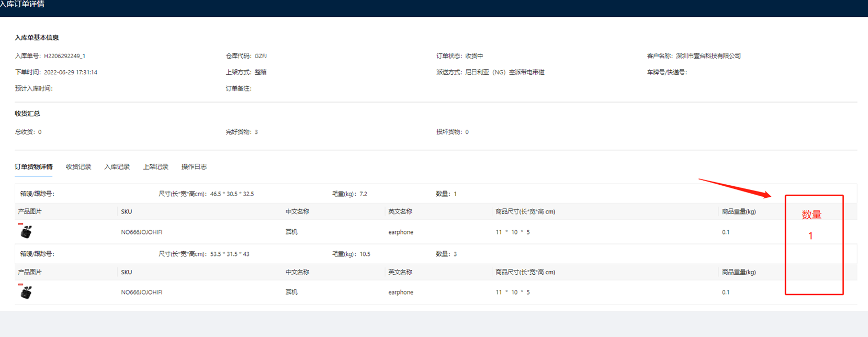This screenshot has width=868, height=337.
Task: Click earphone product image in 7.2 kg box
Action: [26, 231]
